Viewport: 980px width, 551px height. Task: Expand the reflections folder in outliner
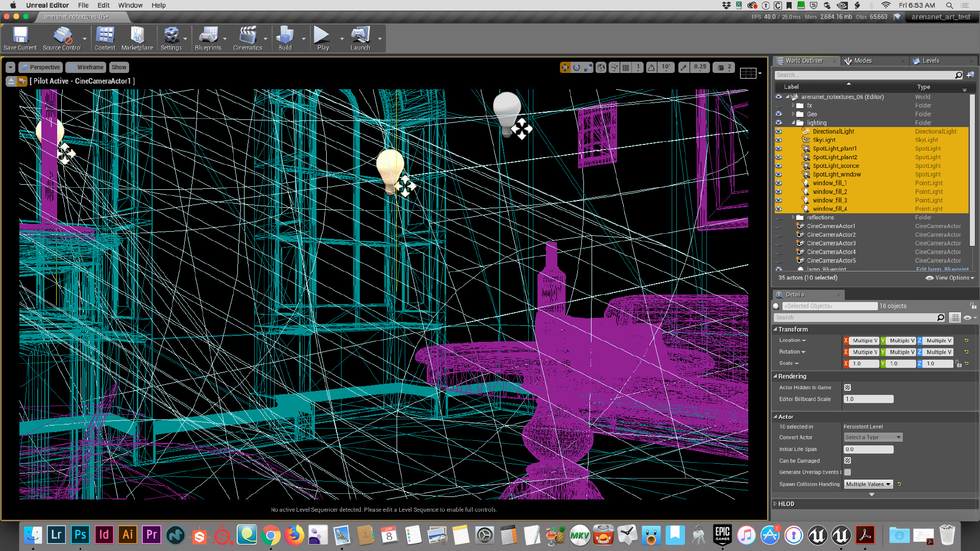tap(793, 218)
